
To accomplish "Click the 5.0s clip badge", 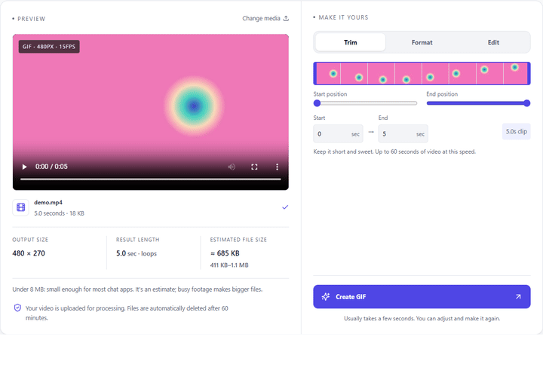I will point(516,132).
